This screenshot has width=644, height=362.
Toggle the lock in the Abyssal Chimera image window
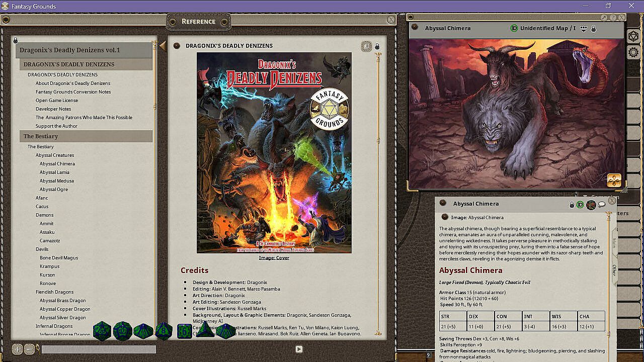(594, 29)
